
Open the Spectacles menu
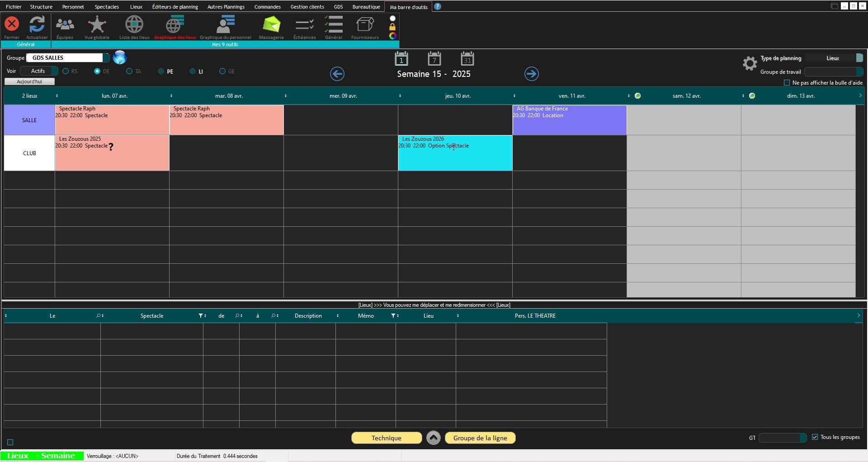click(x=107, y=7)
